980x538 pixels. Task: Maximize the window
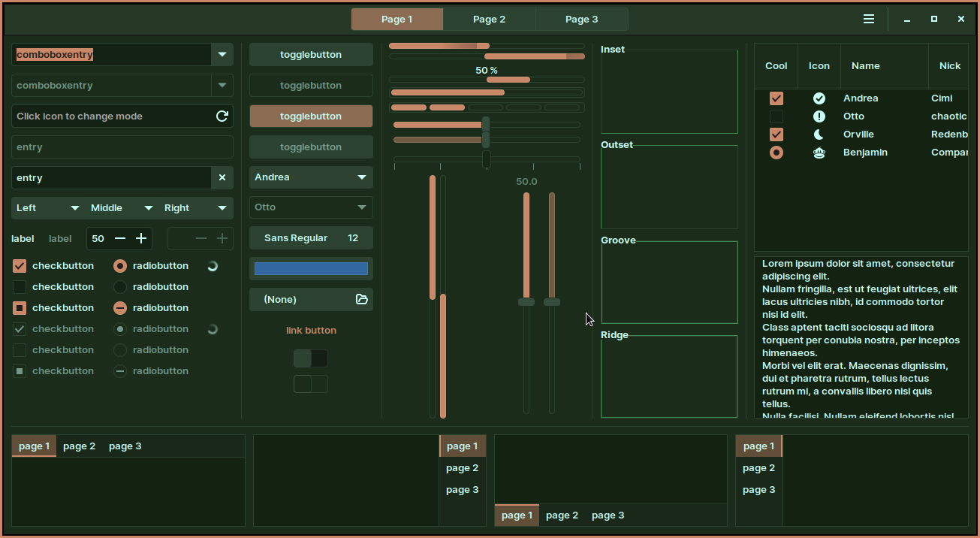click(934, 20)
